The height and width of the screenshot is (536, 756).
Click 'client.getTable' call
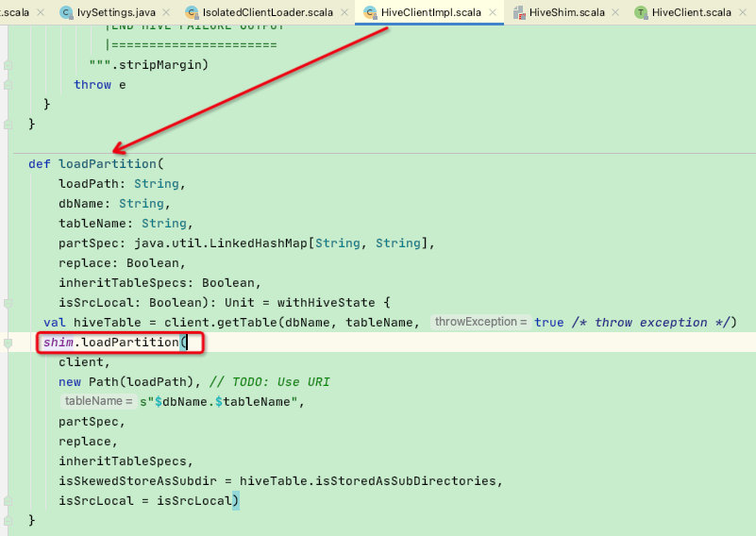(220, 323)
